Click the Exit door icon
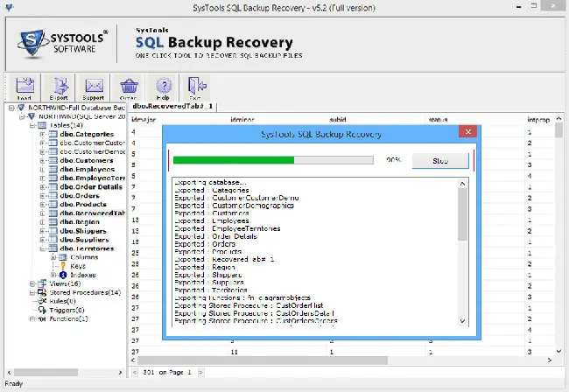This screenshot has width=569, height=392. (x=196, y=87)
